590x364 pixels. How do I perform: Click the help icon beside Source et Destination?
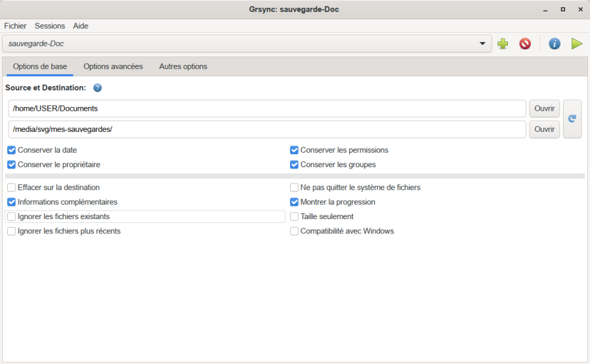(x=98, y=88)
